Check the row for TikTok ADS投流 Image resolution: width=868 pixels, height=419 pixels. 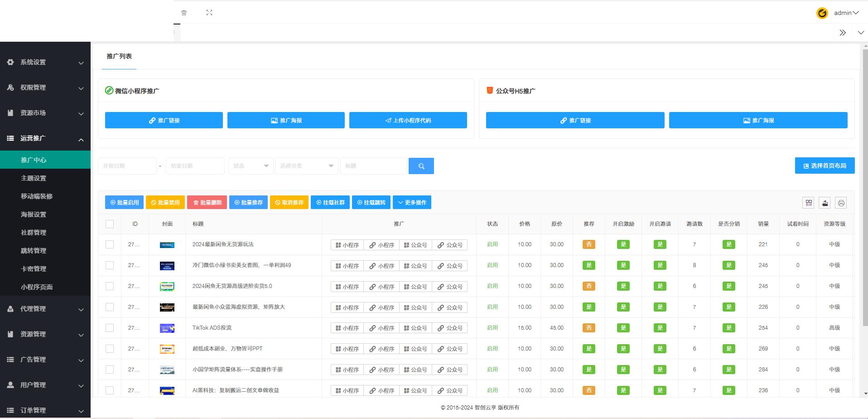pos(110,328)
